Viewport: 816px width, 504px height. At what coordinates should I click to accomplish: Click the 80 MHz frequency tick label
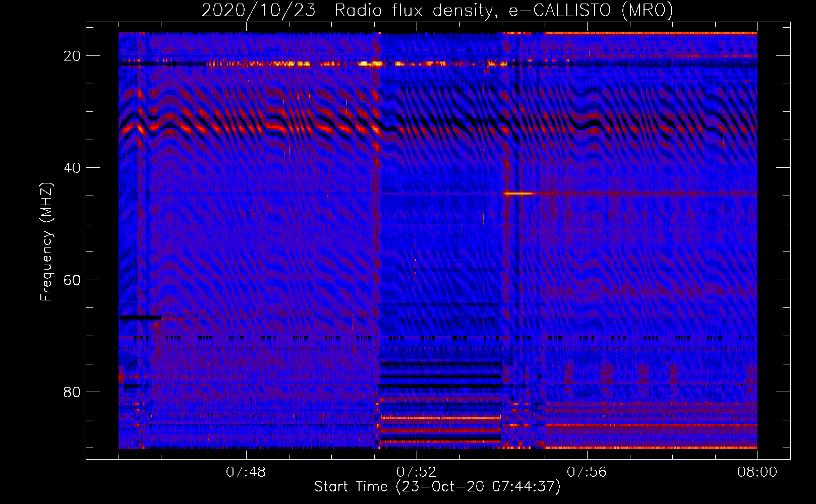[72, 392]
